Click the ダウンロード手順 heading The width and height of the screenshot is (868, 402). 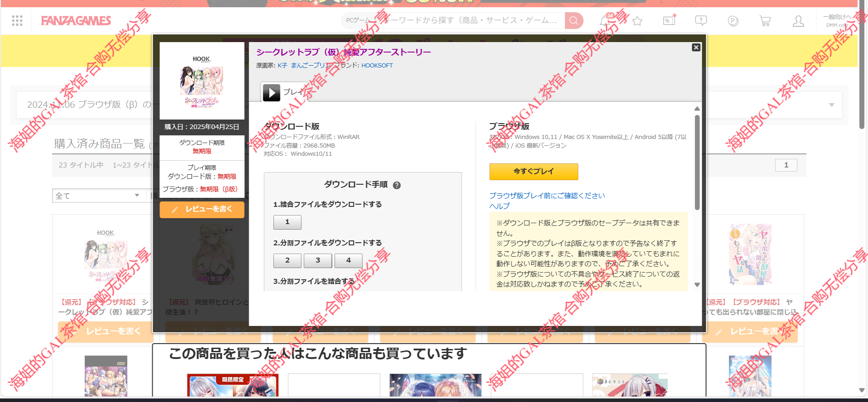click(x=356, y=184)
